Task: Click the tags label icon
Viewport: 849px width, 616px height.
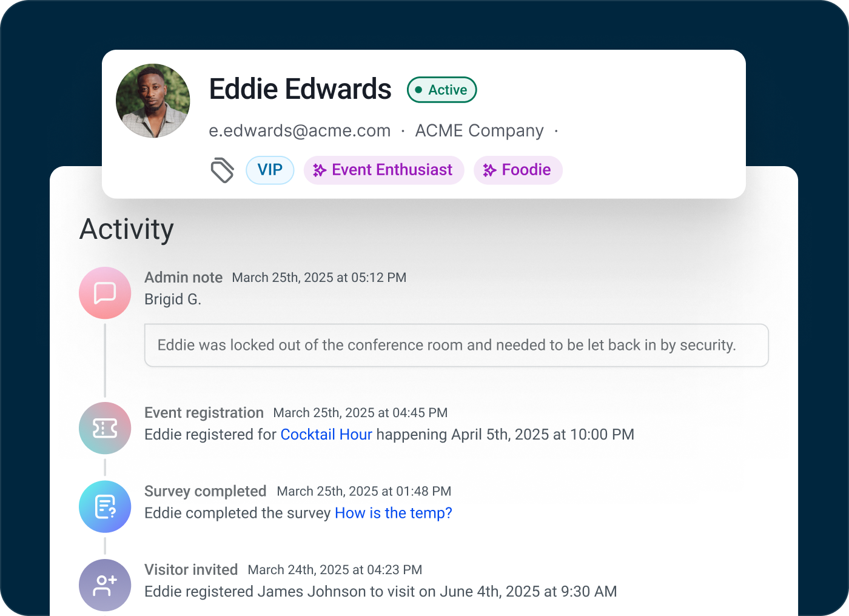Action: (x=222, y=170)
